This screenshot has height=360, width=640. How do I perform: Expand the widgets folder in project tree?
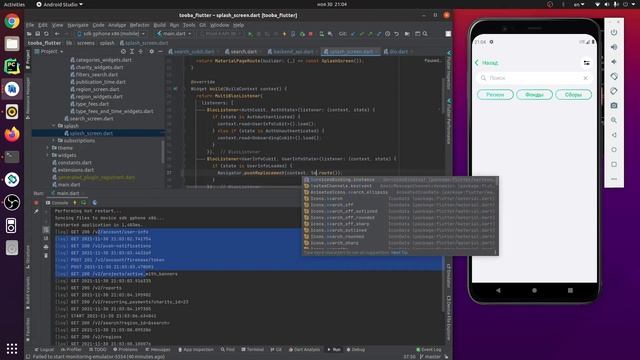coord(48,155)
